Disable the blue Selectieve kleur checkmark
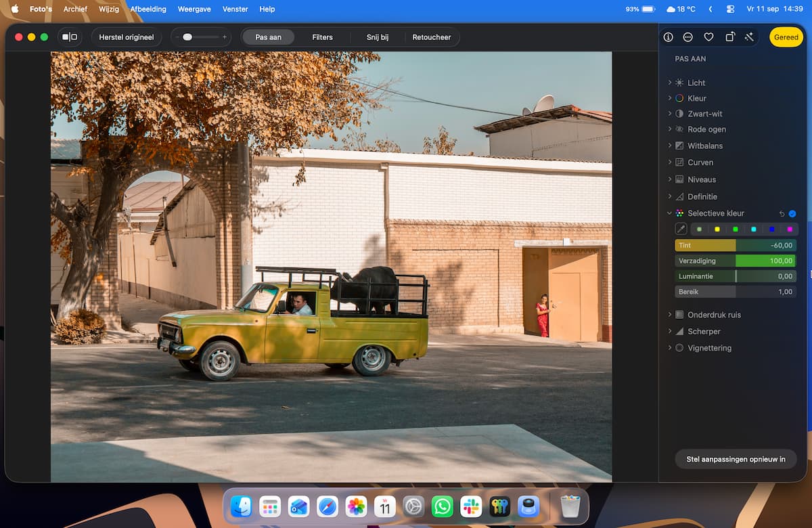The height and width of the screenshot is (528, 812). 792,213
